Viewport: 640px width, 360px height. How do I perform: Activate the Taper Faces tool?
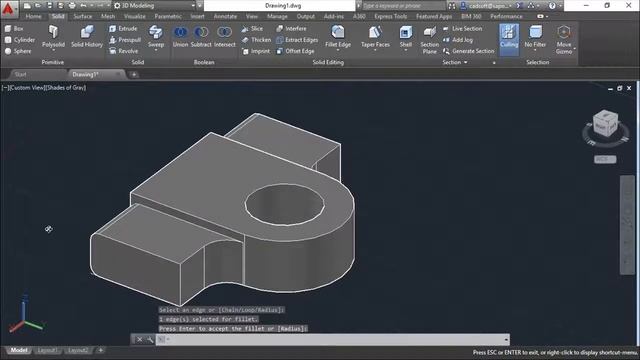376,36
